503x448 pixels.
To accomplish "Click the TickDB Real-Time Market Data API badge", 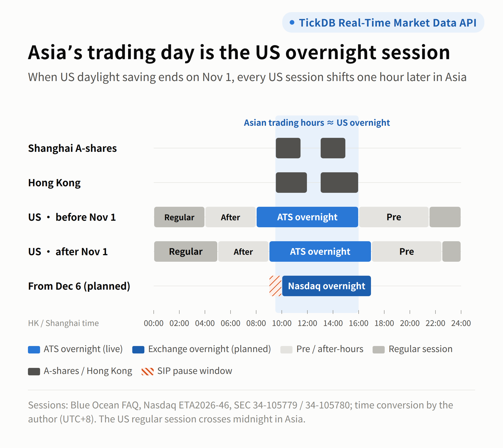I will point(383,22).
